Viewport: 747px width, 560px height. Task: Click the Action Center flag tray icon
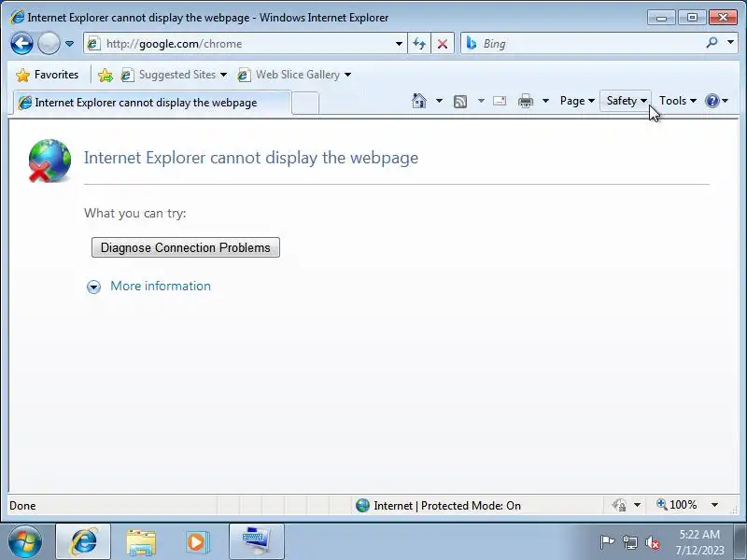pos(607,542)
